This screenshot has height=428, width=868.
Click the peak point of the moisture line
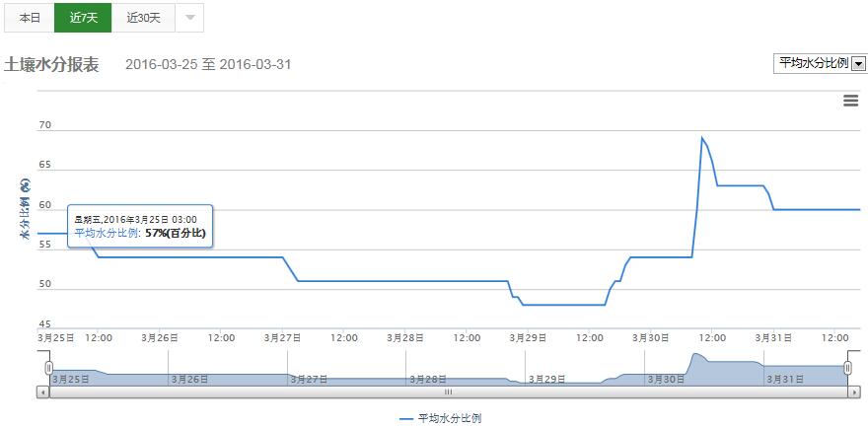(x=701, y=138)
